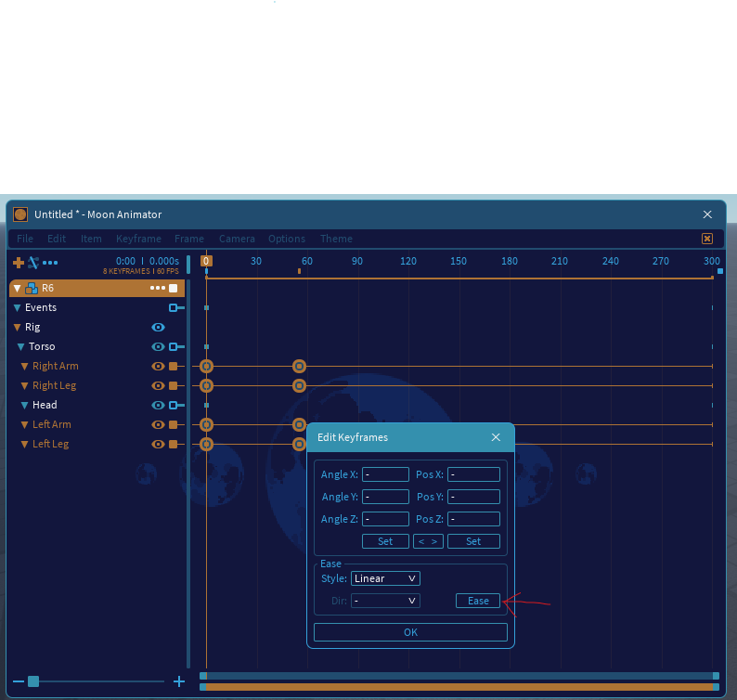Click the Pos Z input field
The height and width of the screenshot is (700, 737).
pos(473,519)
